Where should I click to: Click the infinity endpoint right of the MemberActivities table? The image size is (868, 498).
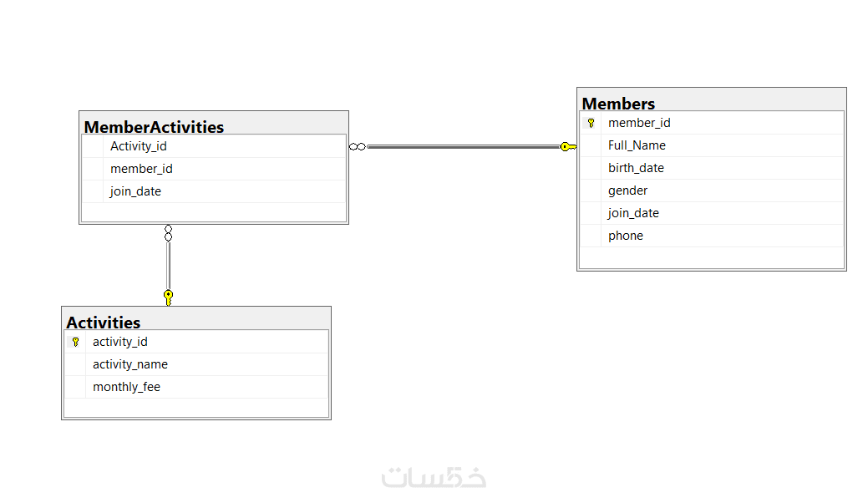pos(358,147)
